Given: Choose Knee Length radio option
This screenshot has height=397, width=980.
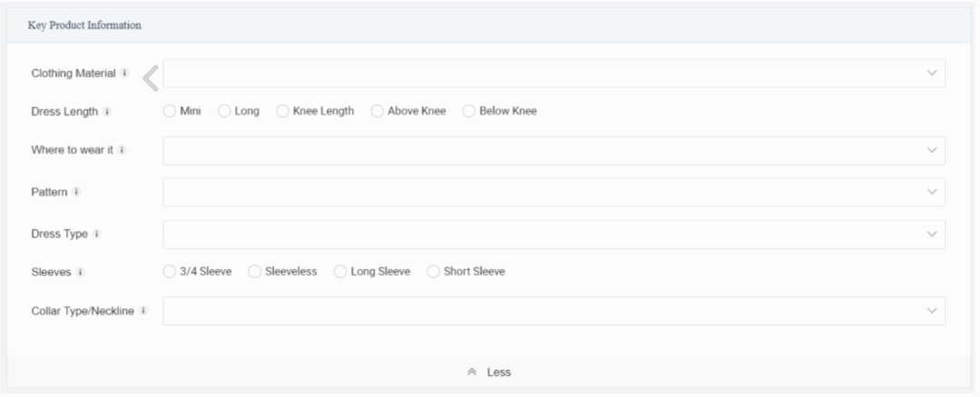Looking at the screenshot, I should 283,112.
